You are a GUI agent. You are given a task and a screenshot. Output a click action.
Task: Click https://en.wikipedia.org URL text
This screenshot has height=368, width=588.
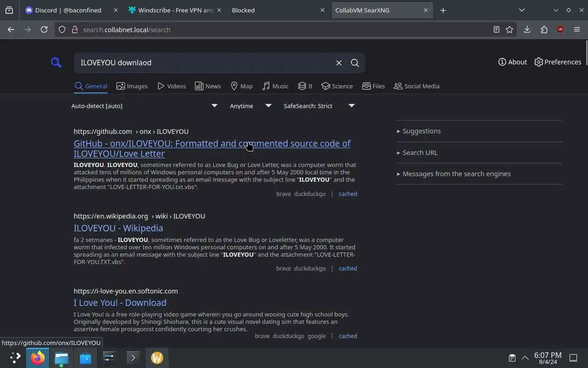111,216
